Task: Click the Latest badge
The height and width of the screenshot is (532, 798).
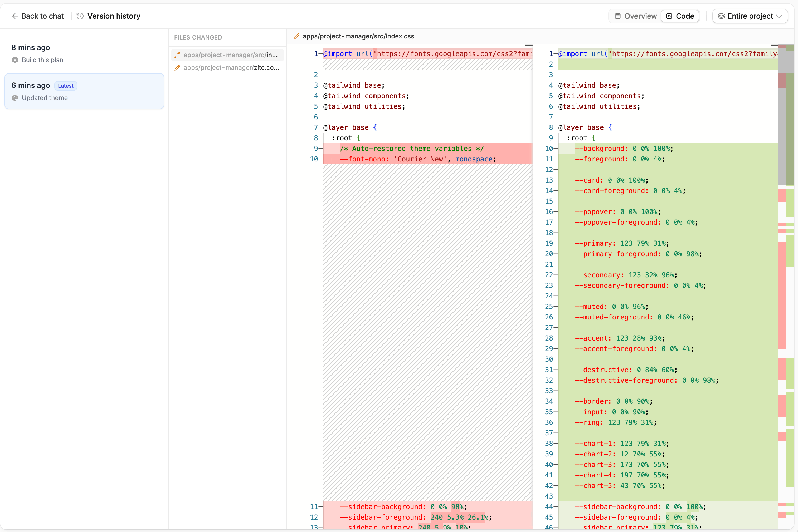Action: click(x=66, y=86)
